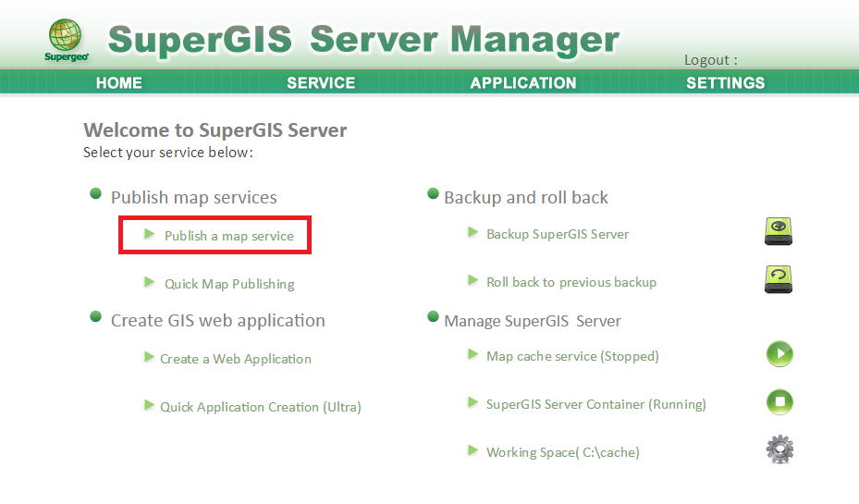Click the 'Publish map services' heading
The image size is (859, 504).
coord(194,197)
